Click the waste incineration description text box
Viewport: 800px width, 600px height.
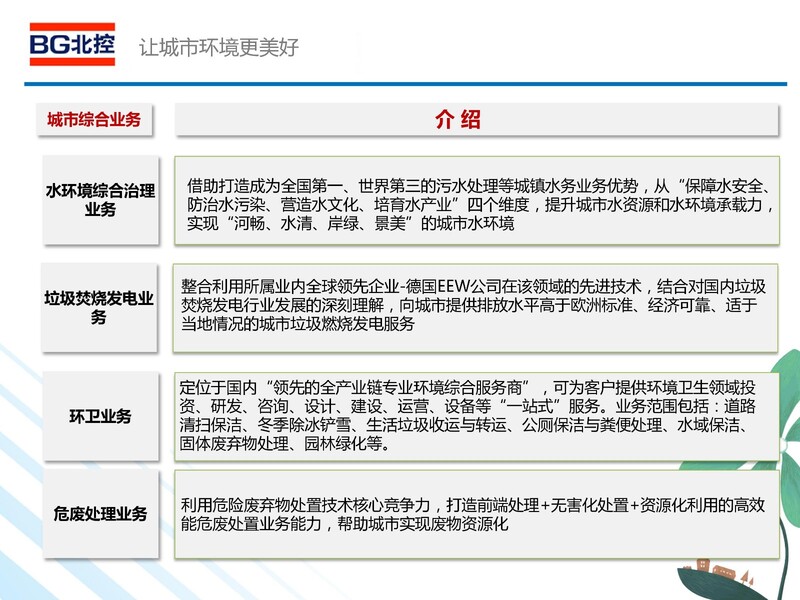click(477, 306)
